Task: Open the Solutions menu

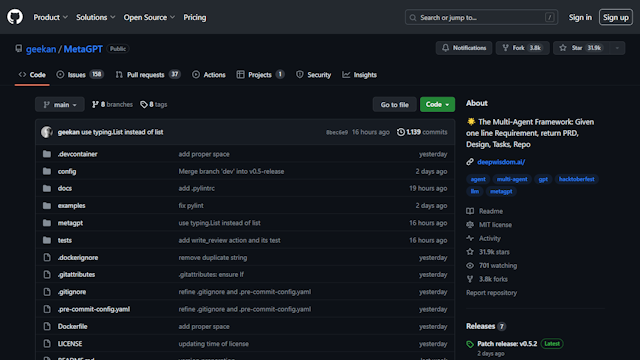Action: tap(96, 18)
